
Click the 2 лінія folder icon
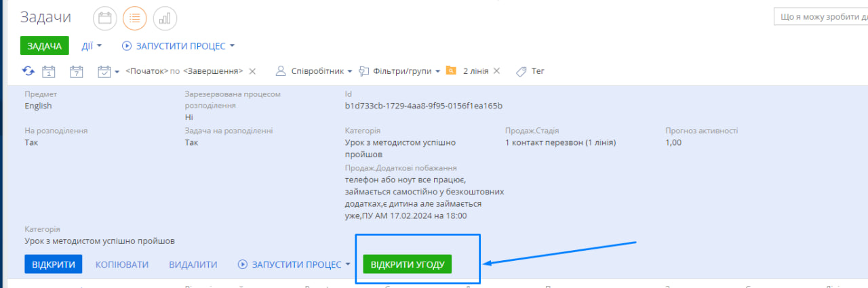(451, 70)
